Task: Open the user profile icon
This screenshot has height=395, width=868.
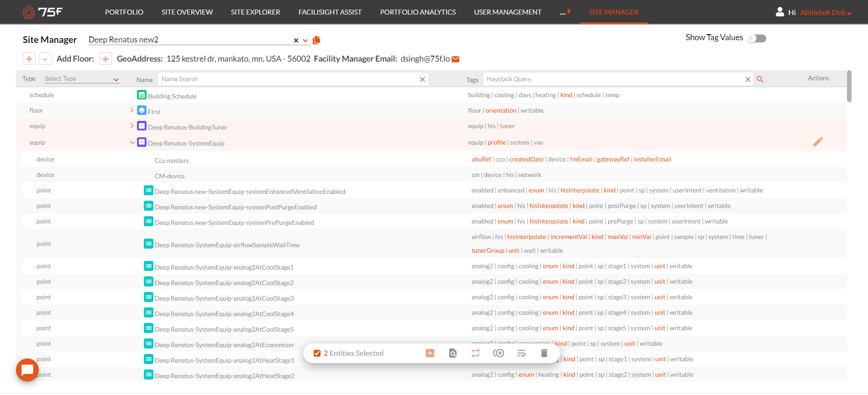Action: point(780,12)
